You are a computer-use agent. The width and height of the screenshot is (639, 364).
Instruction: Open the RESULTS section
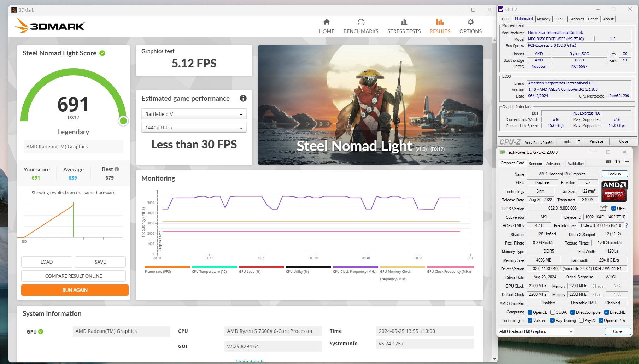click(440, 27)
